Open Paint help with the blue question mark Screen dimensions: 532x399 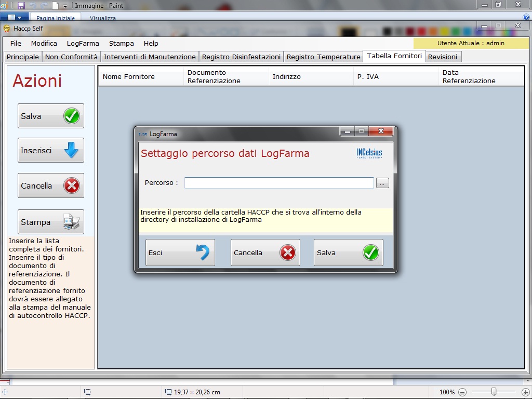[526, 17]
